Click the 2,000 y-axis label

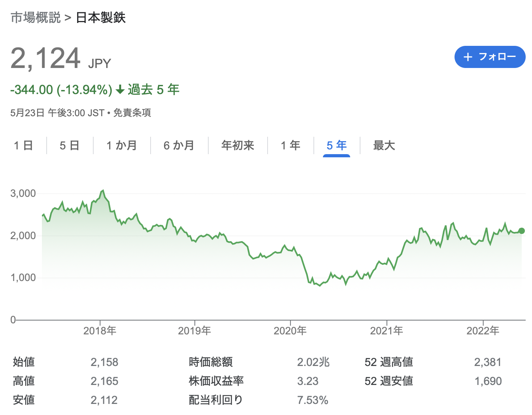click(x=23, y=236)
